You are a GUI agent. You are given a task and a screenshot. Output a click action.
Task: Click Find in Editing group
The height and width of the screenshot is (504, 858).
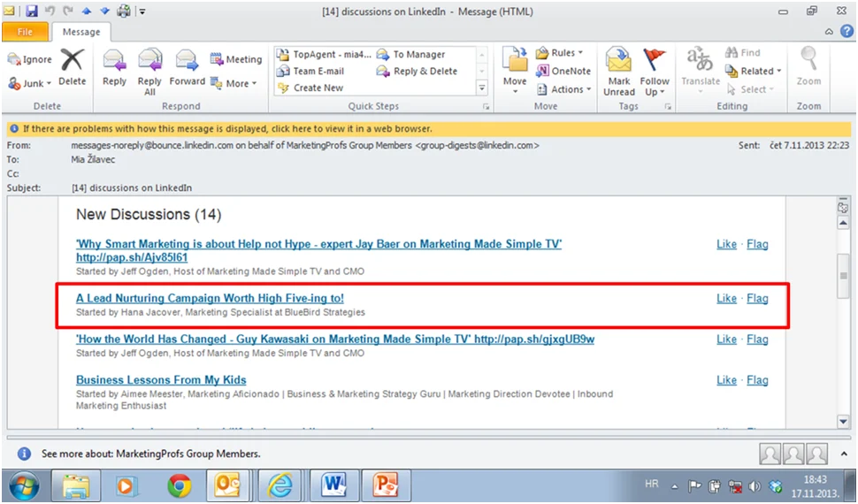pyautogui.click(x=742, y=52)
